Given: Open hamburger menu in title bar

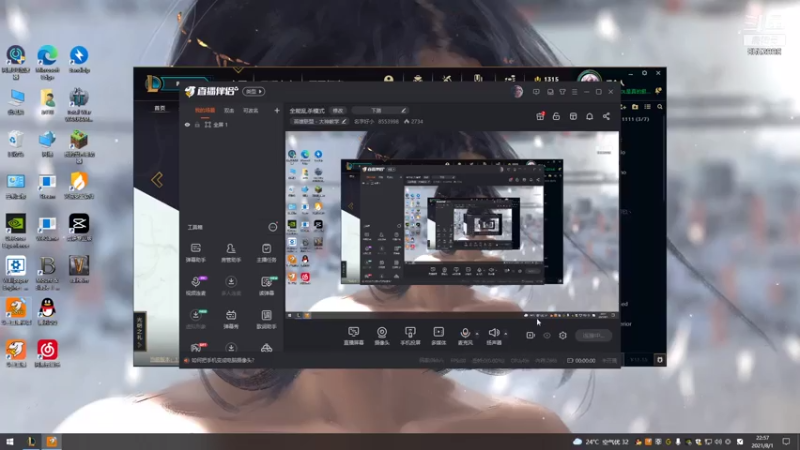Looking at the screenshot, I should pos(574,92).
